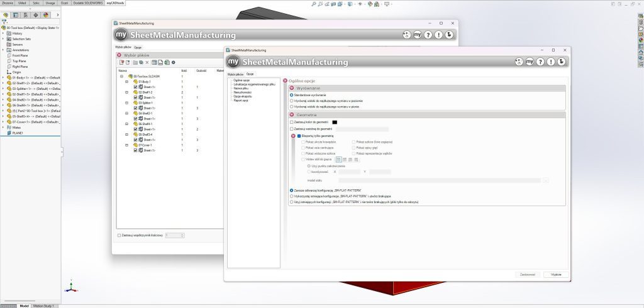Screen dimensions: 644x308
Task: Click the 'Zastosować' button
Action: (528, 274)
